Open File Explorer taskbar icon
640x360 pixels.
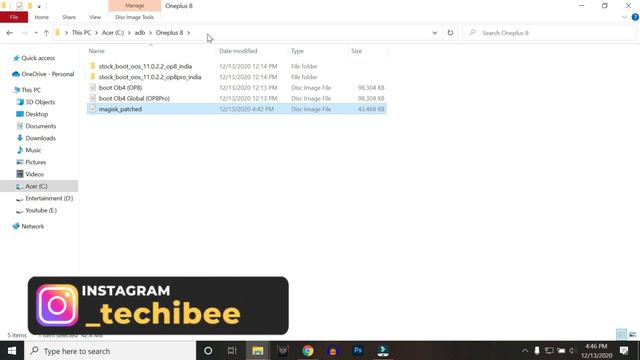(258, 351)
